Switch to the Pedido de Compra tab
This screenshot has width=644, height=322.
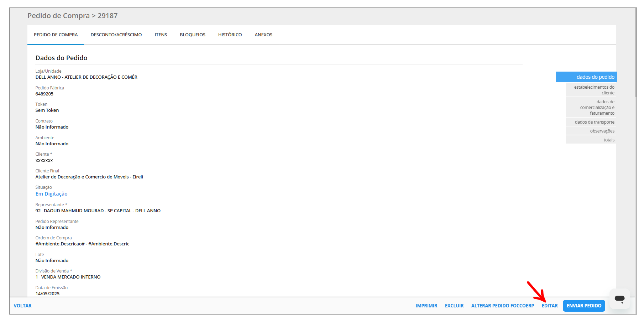click(56, 35)
